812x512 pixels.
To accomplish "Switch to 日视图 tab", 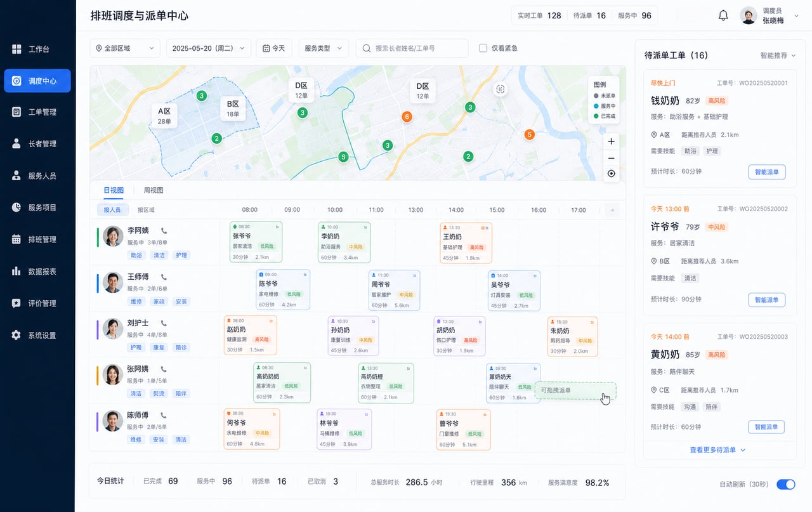I will click(x=114, y=190).
